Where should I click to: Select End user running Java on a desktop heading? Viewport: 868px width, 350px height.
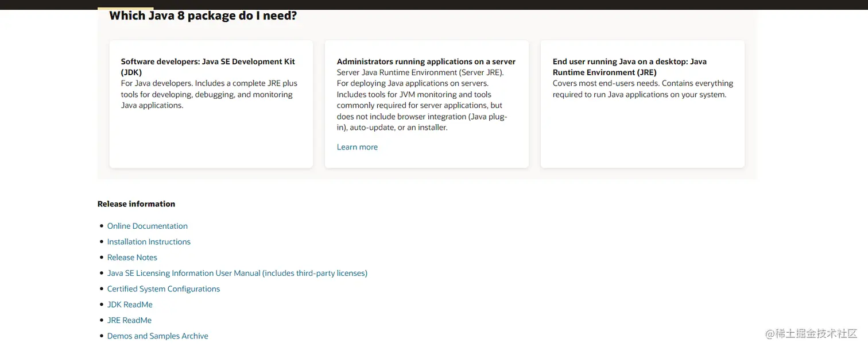click(630, 67)
